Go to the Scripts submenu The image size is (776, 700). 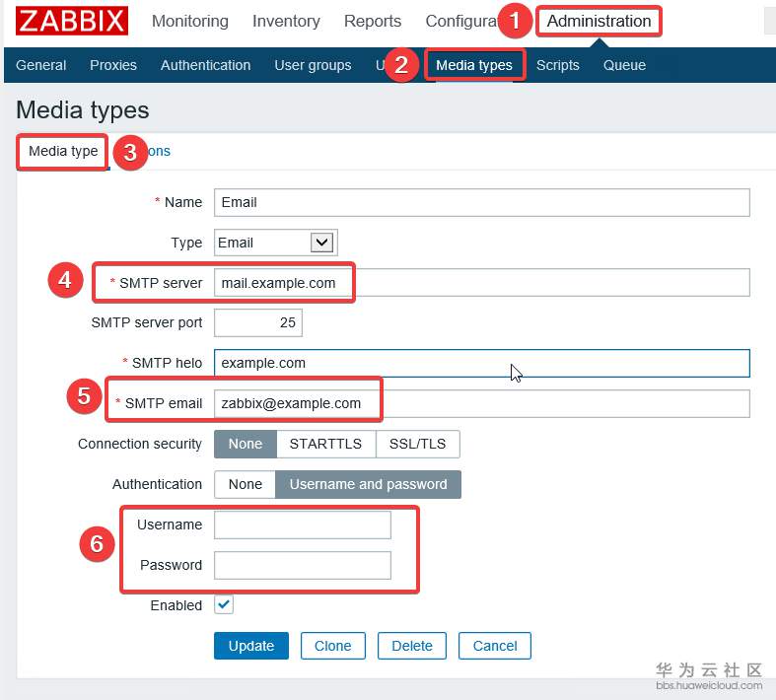(558, 65)
